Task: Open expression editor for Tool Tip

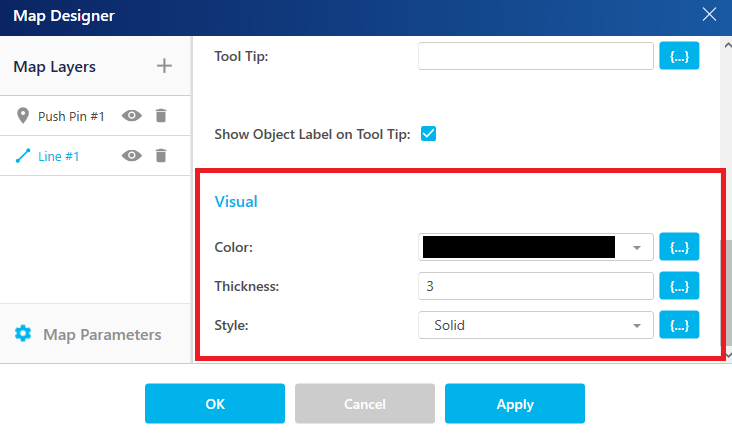Action: (679, 56)
